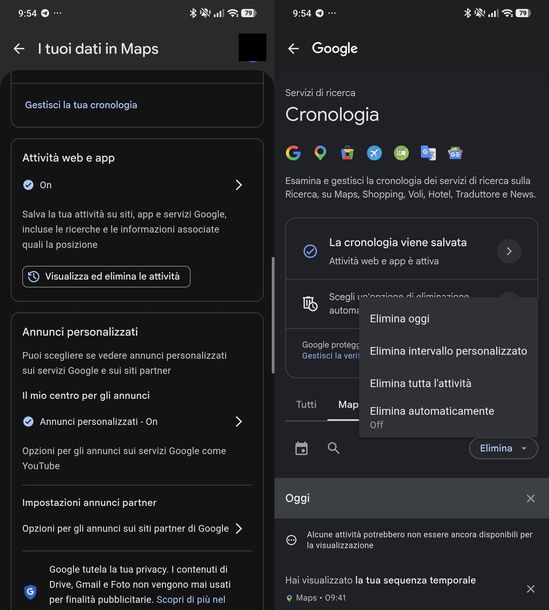The height and width of the screenshot is (610, 549).
Task: Open Scopri di più nel link
Action: coord(191,599)
